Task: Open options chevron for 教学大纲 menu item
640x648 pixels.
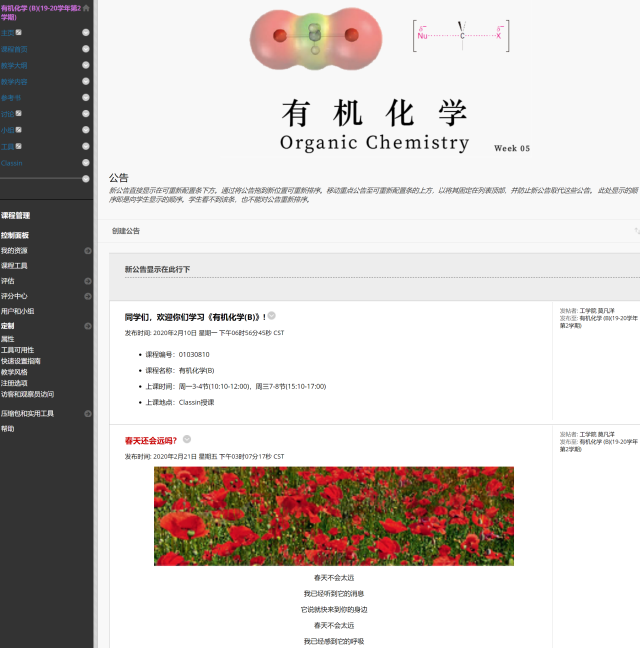Action: (x=86, y=65)
